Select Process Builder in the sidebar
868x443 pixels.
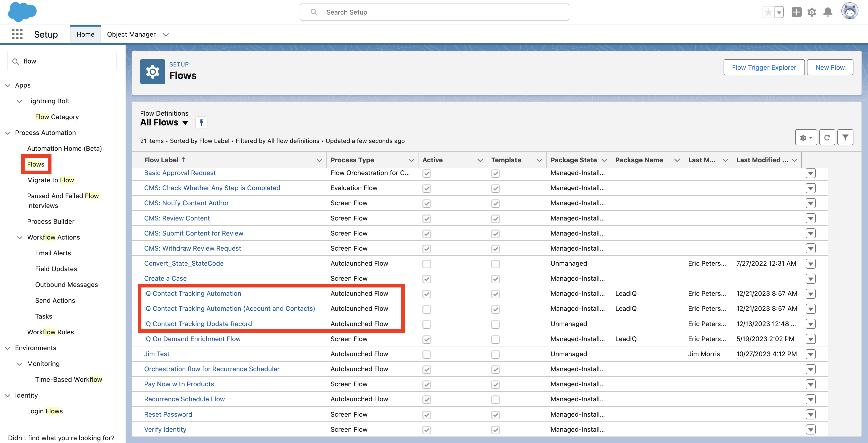pyautogui.click(x=50, y=221)
